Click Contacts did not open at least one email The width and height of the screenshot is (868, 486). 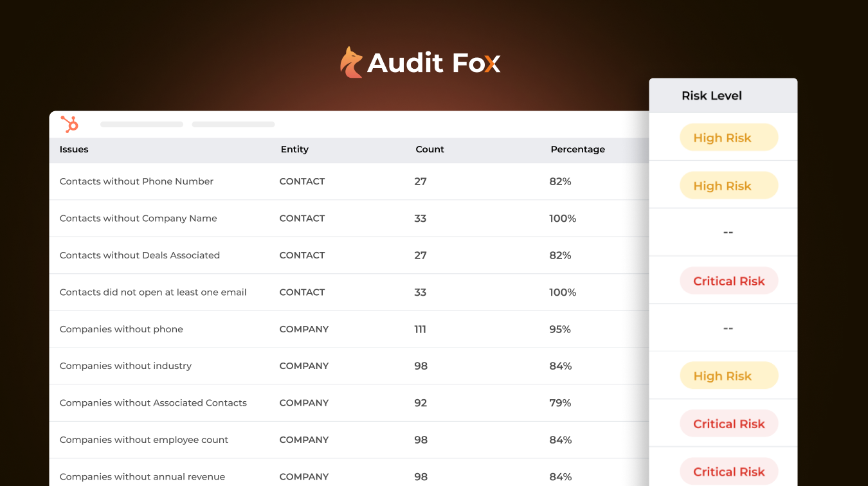point(153,292)
